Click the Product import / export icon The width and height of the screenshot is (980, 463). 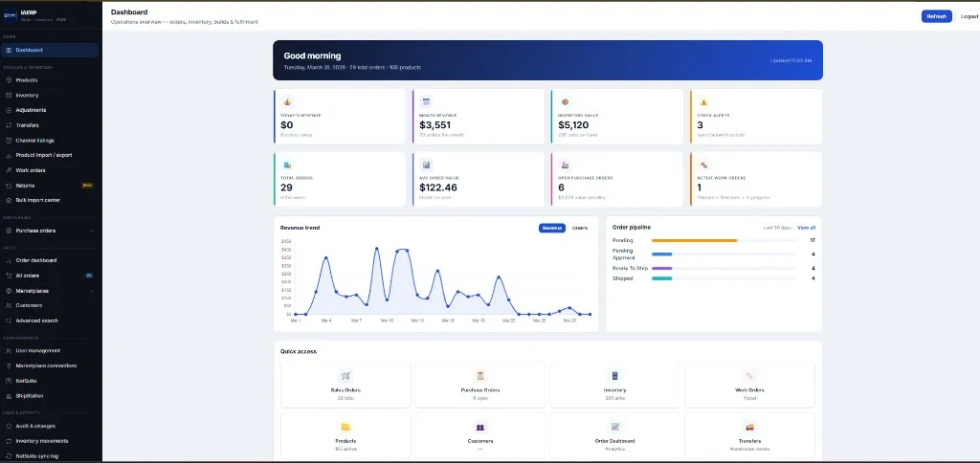click(x=9, y=155)
